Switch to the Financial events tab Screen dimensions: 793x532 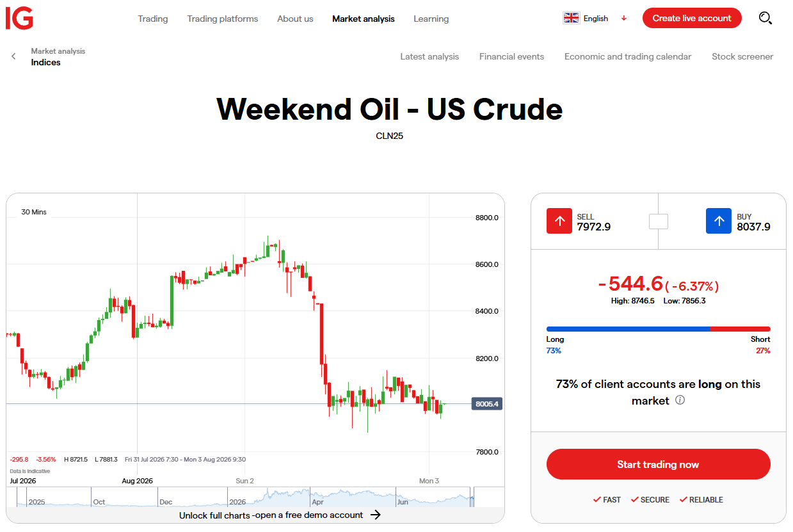point(511,56)
